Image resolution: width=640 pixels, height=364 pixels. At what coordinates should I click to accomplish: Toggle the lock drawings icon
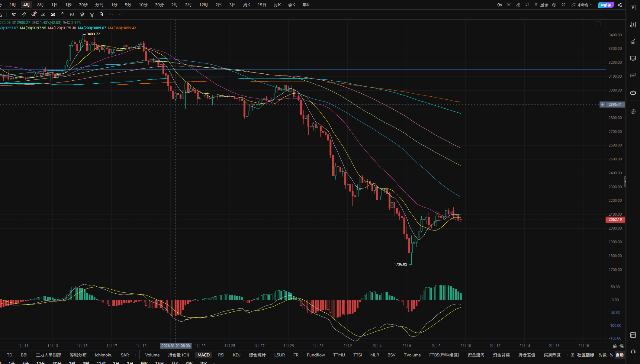tap(63, 14)
